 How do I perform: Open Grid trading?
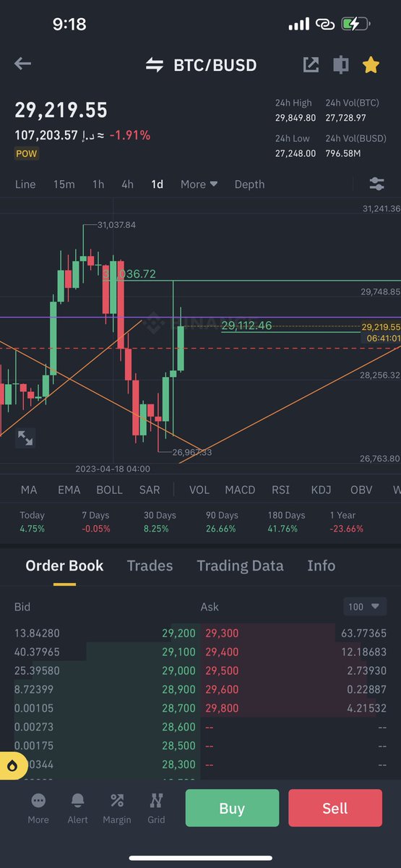(x=156, y=807)
